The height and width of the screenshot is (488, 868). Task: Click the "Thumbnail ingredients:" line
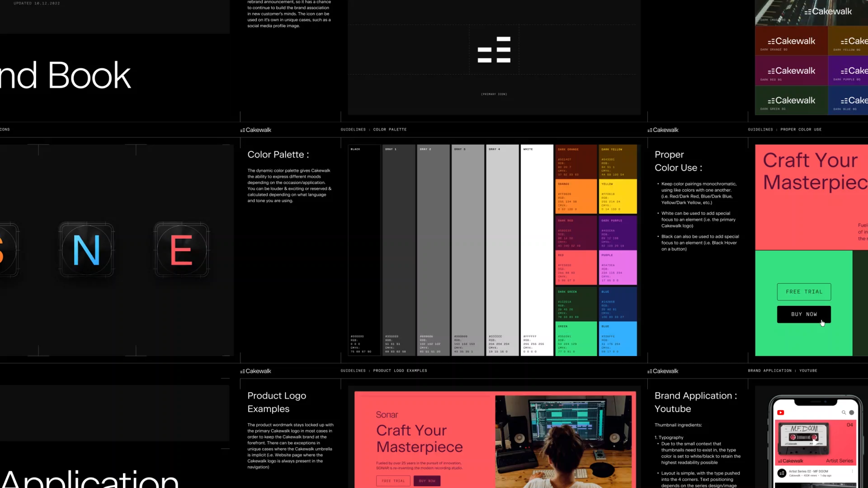click(x=678, y=425)
